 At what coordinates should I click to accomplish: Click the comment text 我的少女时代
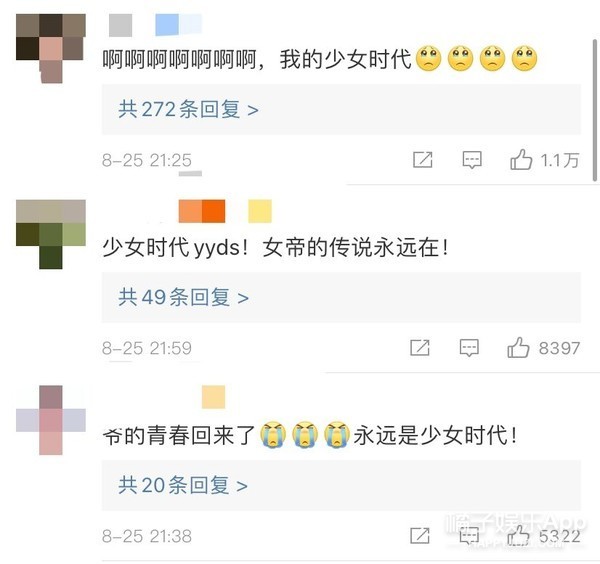click(345, 59)
